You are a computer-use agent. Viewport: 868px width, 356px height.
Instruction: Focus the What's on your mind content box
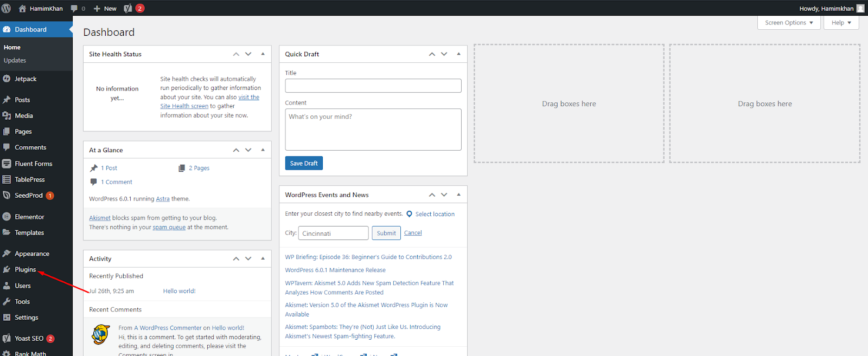373,130
